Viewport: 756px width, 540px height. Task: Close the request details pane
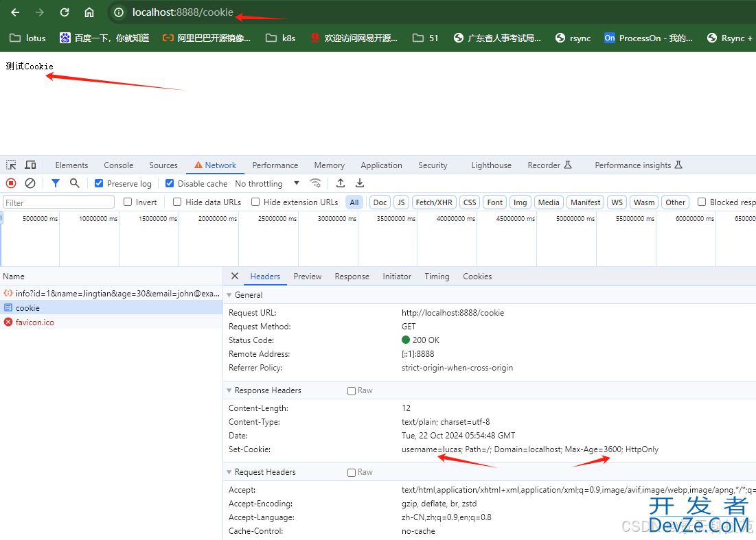[235, 277]
